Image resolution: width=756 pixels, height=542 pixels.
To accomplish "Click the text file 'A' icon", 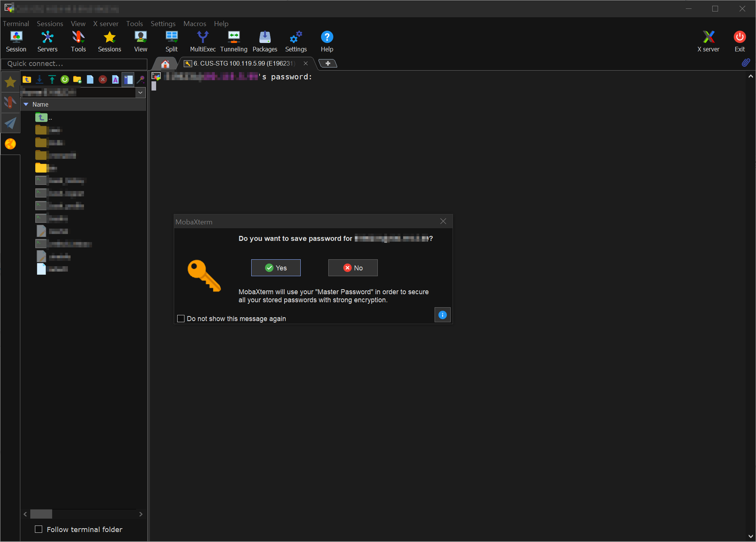I will pos(115,79).
